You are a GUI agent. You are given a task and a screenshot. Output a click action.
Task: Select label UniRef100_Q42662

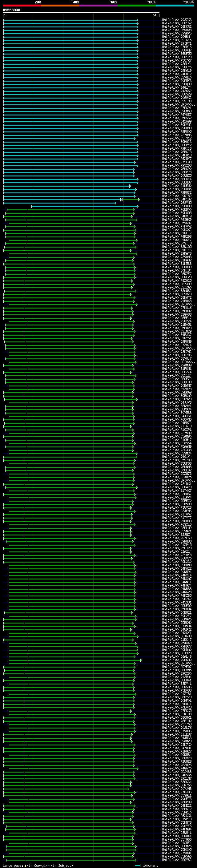177,91
